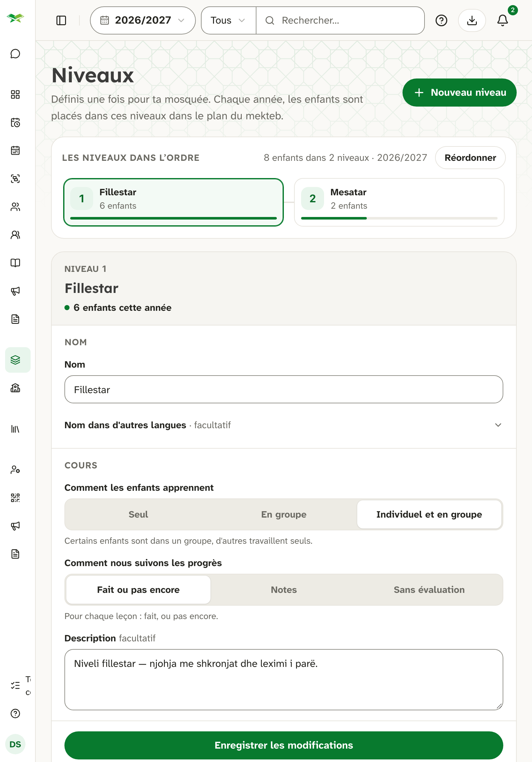532x762 pixels.
Task: Open the dashboard grid sidebar icon
Action: (15, 94)
